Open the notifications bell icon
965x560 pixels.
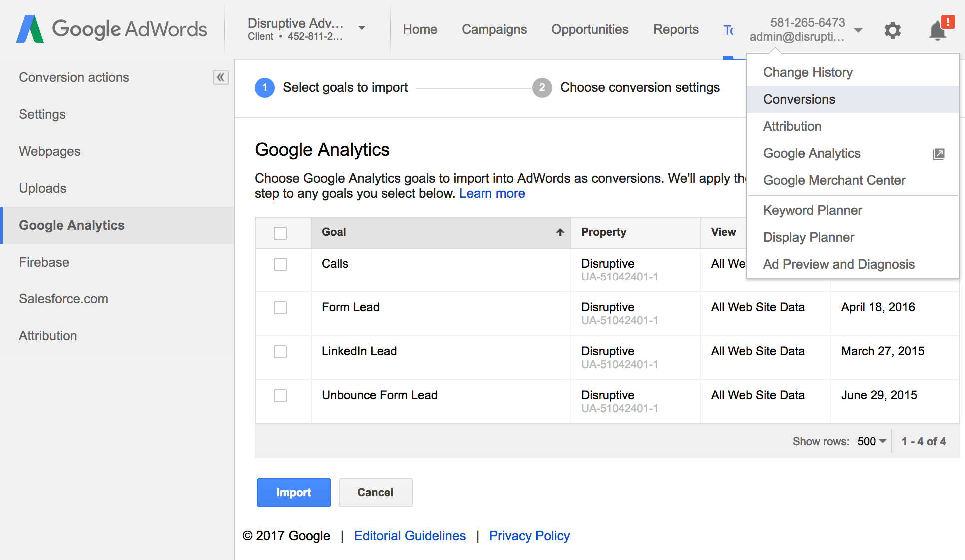(x=938, y=31)
